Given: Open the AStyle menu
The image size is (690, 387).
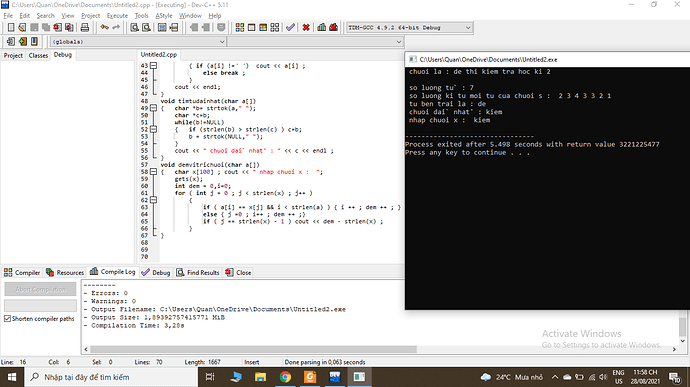Looking at the screenshot, I should [x=164, y=15].
